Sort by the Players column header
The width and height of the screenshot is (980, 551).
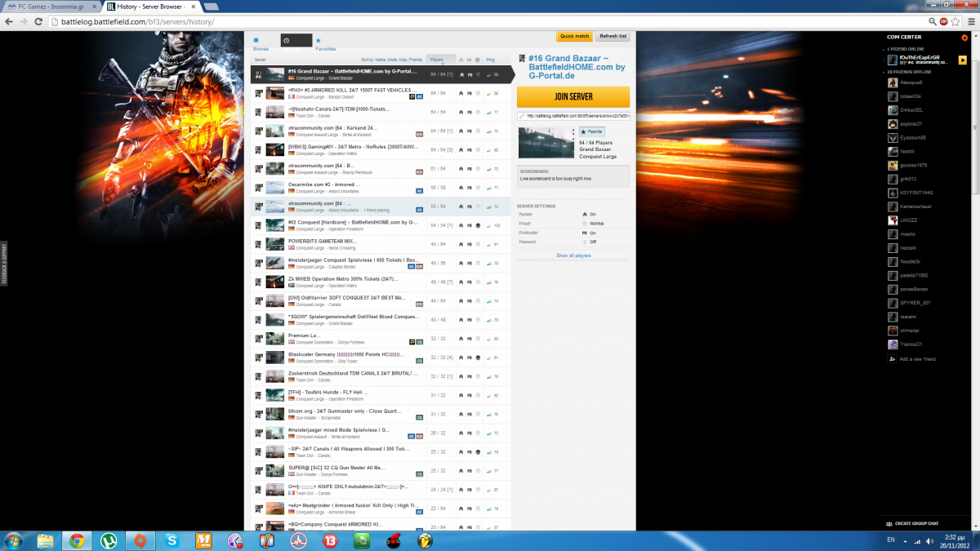(441, 60)
